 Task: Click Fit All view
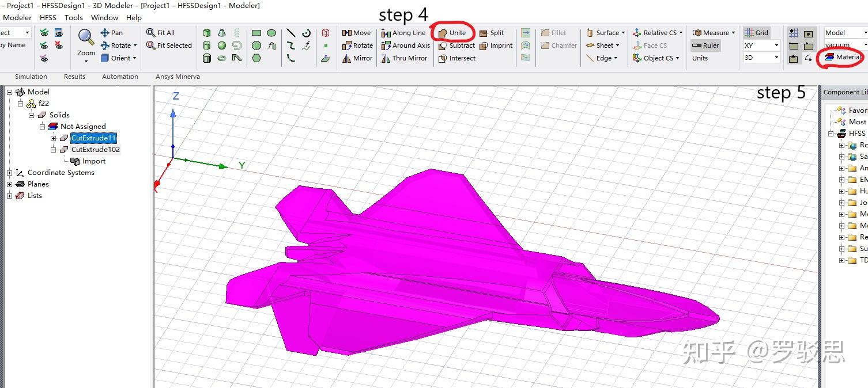[161, 33]
